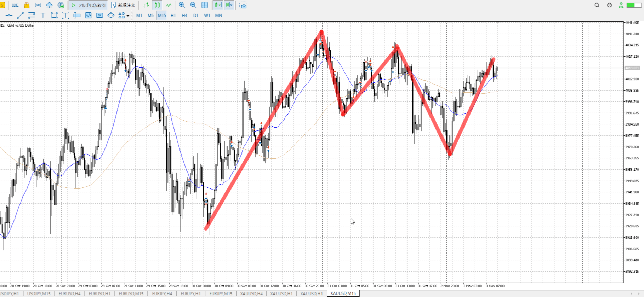Click the new order (新規注文) button
The height and width of the screenshot is (297, 644).
123,5
